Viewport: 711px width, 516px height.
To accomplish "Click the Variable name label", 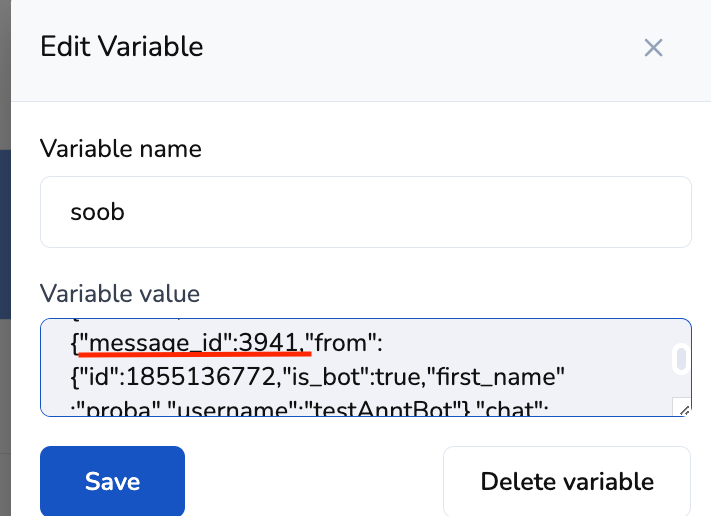I will pos(120,149).
